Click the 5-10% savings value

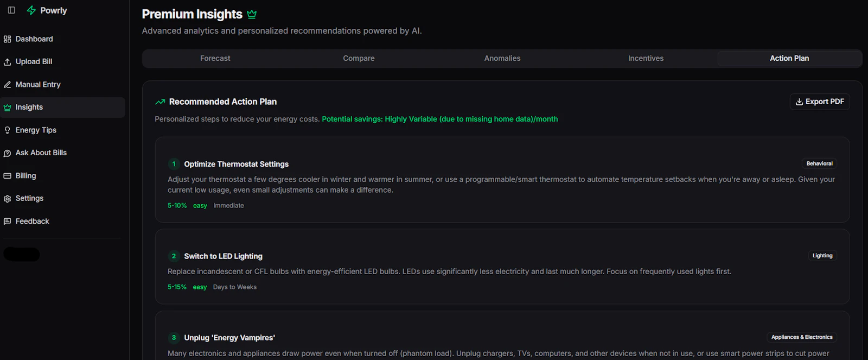click(177, 206)
